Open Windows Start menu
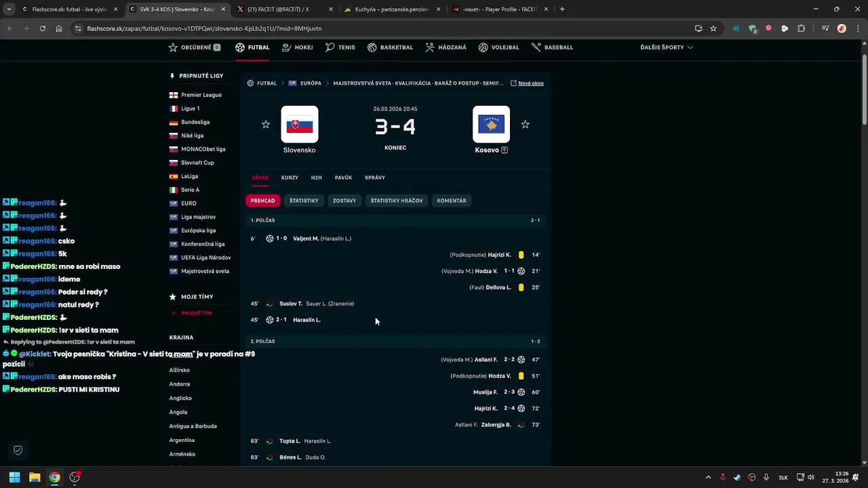The width and height of the screenshot is (868, 488). pos(14,477)
